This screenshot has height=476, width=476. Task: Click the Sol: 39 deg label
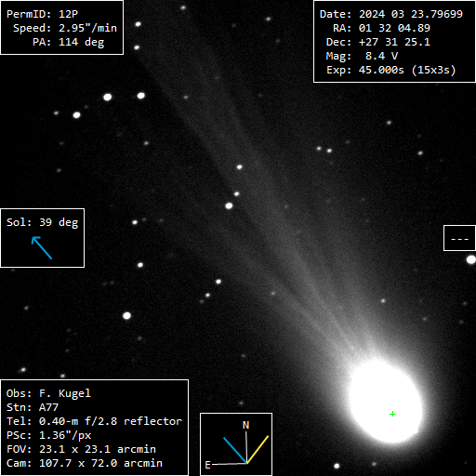42,222
